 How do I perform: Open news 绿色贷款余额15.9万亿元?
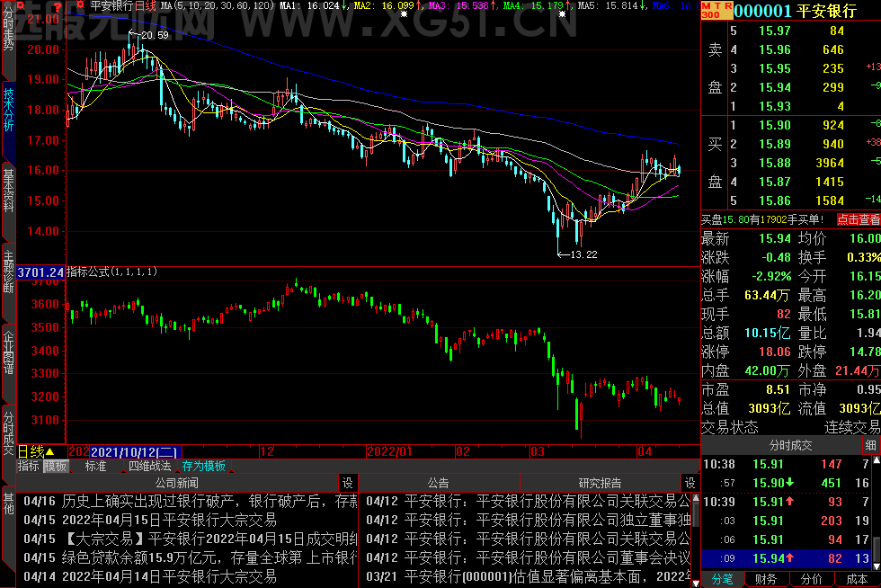point(190,557)
